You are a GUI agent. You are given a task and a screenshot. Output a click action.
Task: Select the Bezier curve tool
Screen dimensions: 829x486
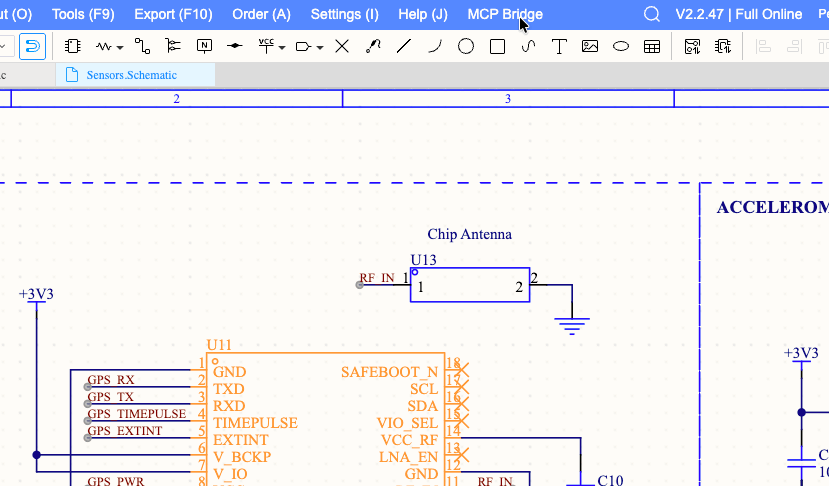(528, 47)
